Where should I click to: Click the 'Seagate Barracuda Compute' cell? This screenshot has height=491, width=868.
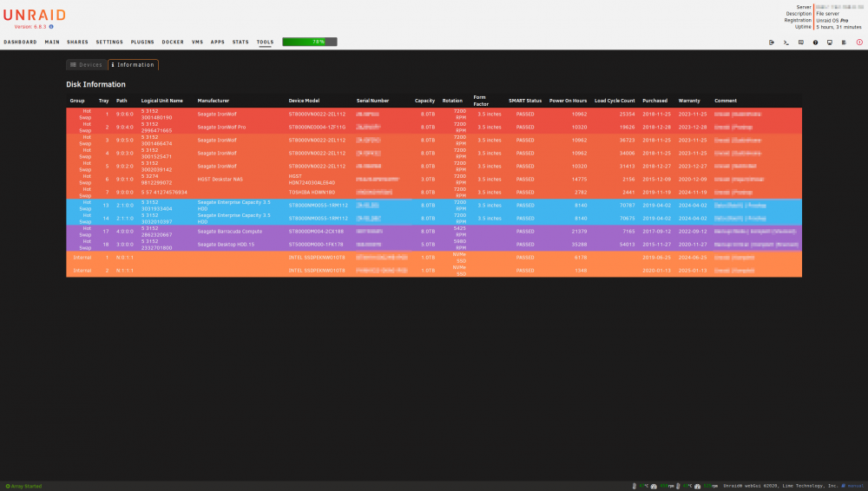tap(230, 232)
